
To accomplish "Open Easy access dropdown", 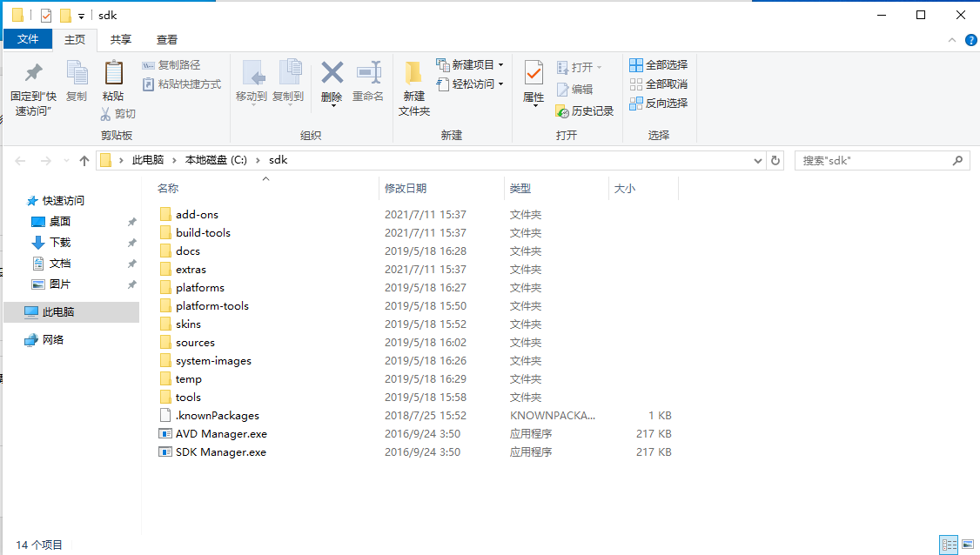I will click(x=470, y=84).
